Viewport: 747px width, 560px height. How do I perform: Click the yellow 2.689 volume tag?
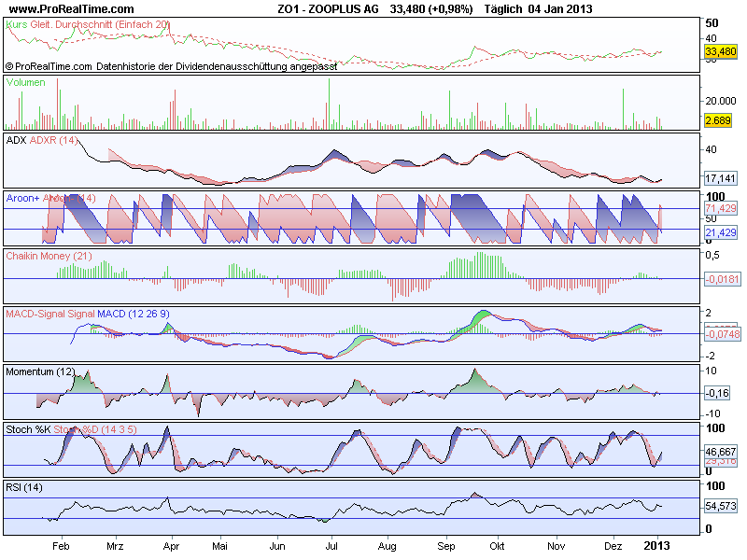tap(718, 120)
